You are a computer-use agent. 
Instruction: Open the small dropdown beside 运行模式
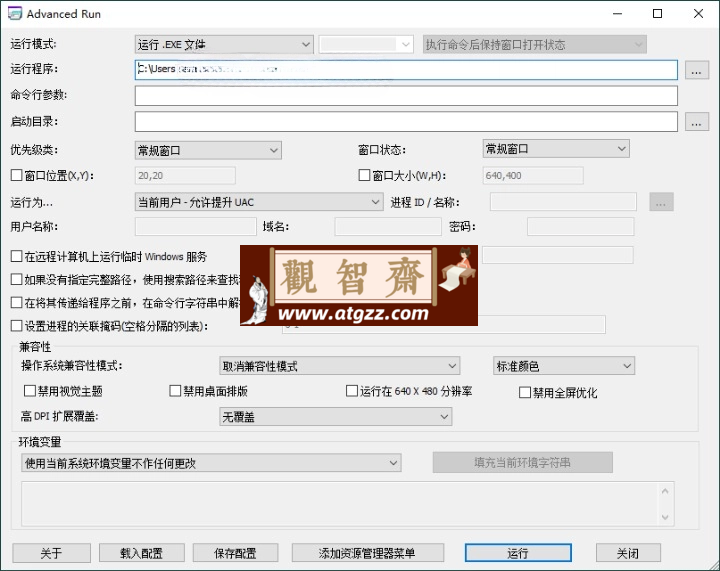366,45
